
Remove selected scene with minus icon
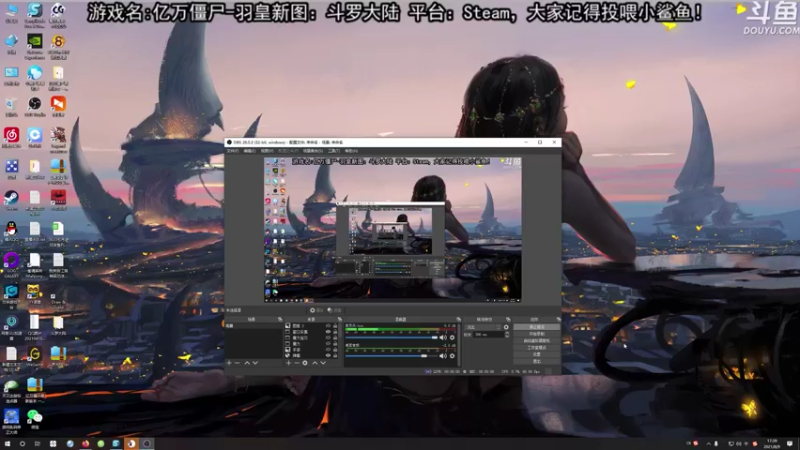pyautogui.click(x=237, y=363)
